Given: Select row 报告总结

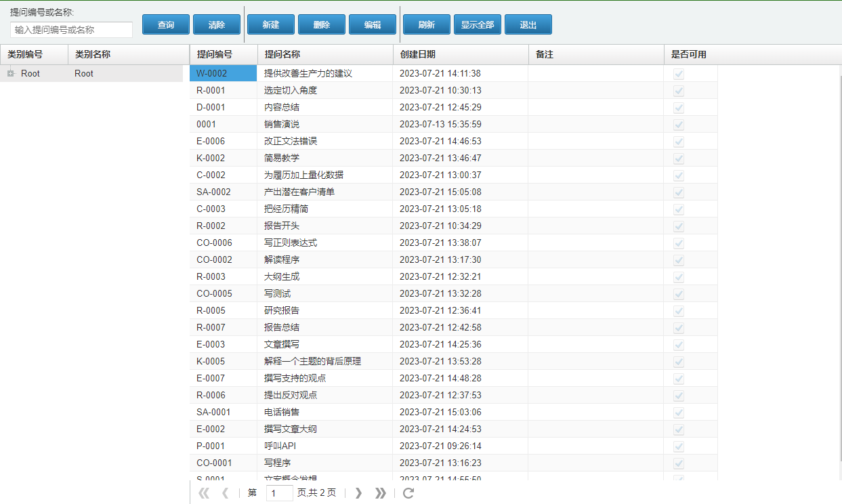Looking at the screenshot, I should pyautogui.click(x=454, y=327).
